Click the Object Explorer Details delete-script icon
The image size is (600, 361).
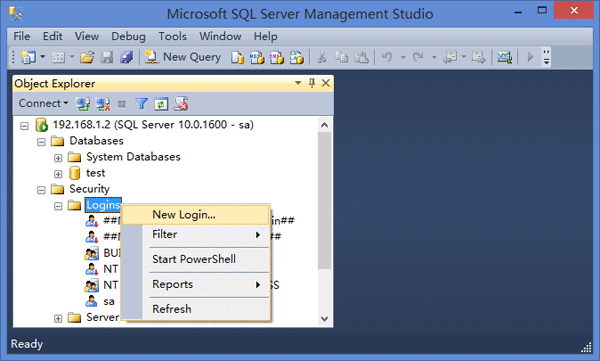(x=181, y=104)
